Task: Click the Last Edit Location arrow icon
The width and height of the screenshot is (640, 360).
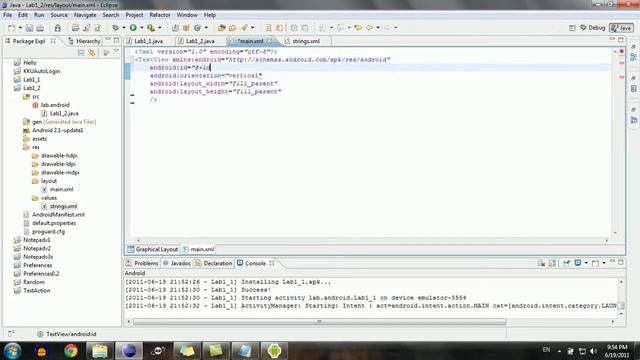Action: pos(358,28)
